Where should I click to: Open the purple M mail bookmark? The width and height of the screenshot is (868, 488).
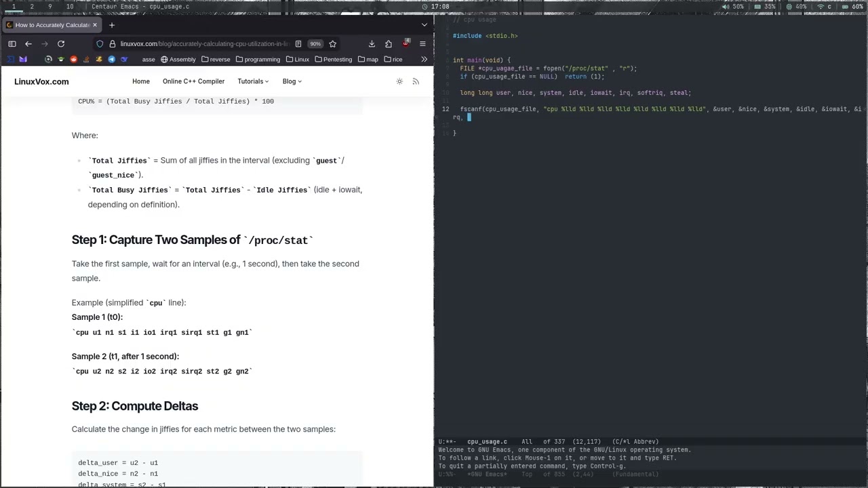[x=22, y=60]
